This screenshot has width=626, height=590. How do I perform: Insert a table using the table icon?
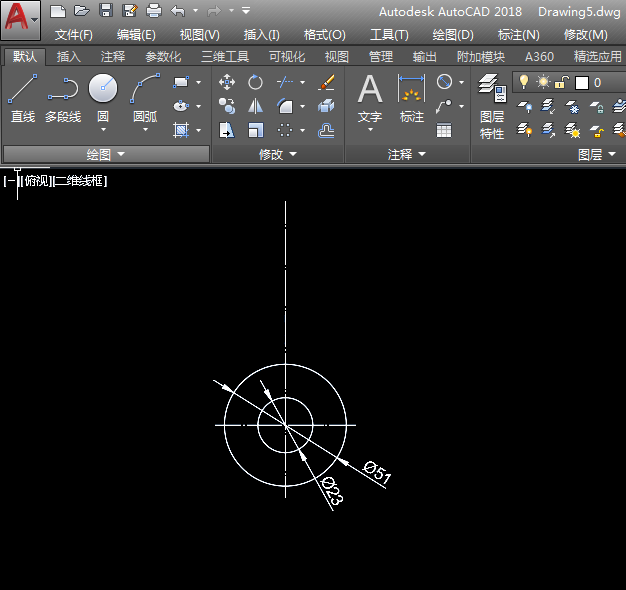(x=444, y=130)
